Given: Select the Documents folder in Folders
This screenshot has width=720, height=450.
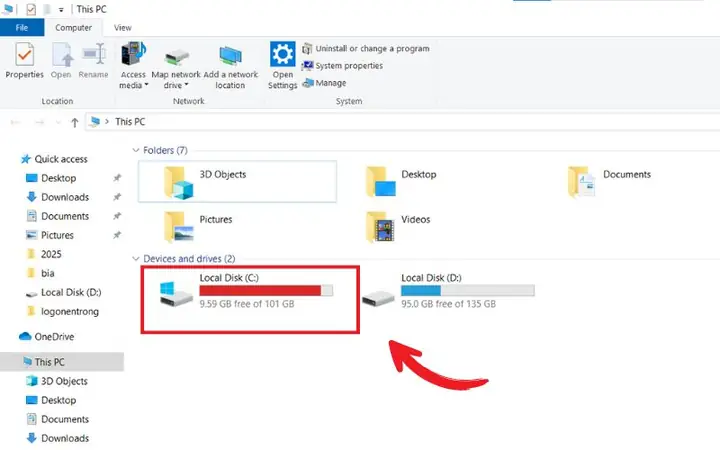Looking at the screenshot, I should pos(609,181).
